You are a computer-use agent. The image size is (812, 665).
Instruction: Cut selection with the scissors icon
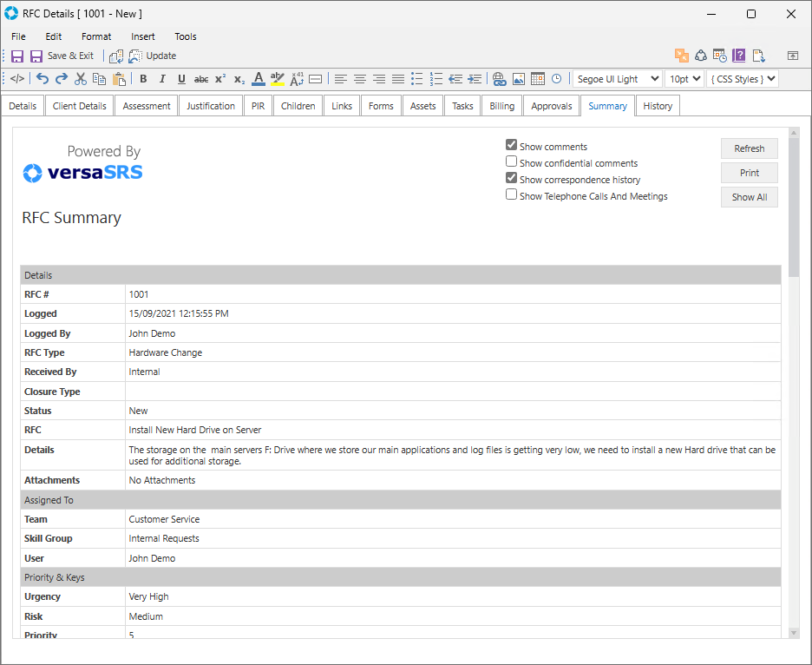(81, 79)
